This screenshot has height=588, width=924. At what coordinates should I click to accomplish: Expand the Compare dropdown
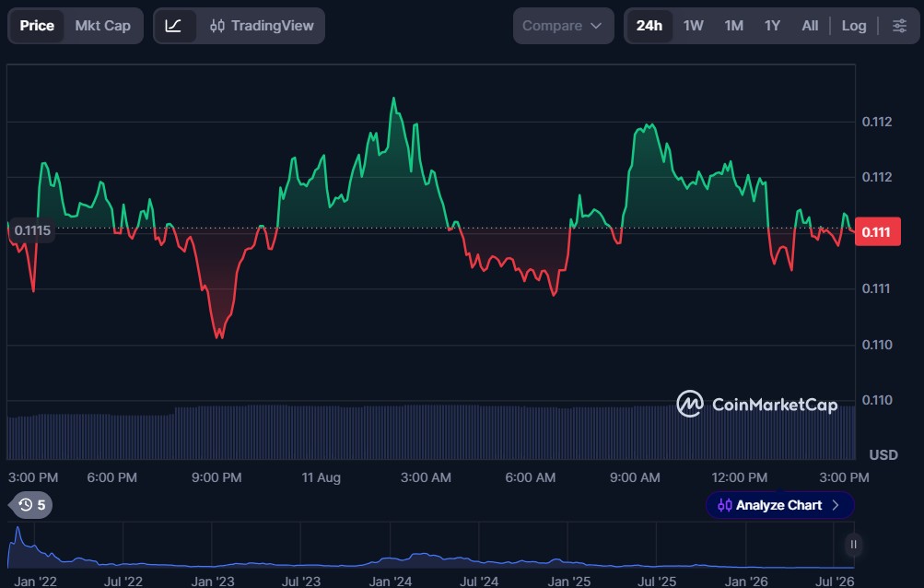coord(563,26)
